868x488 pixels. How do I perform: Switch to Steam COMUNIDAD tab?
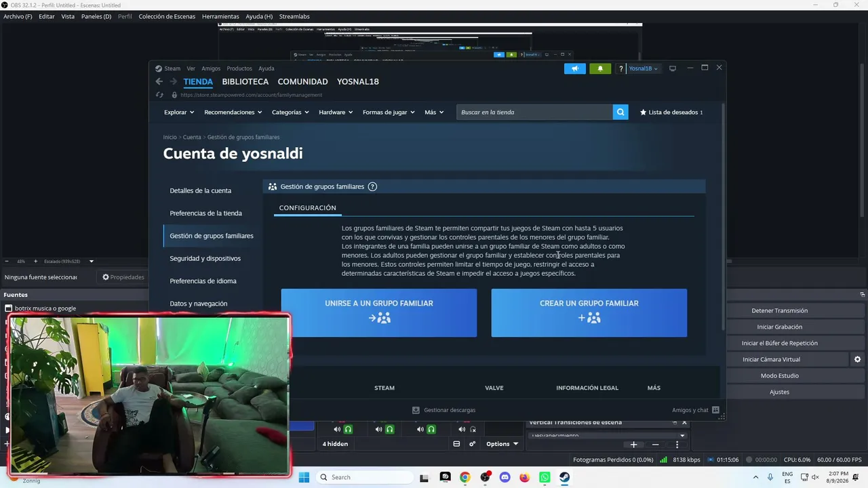(x=302, y=81)
